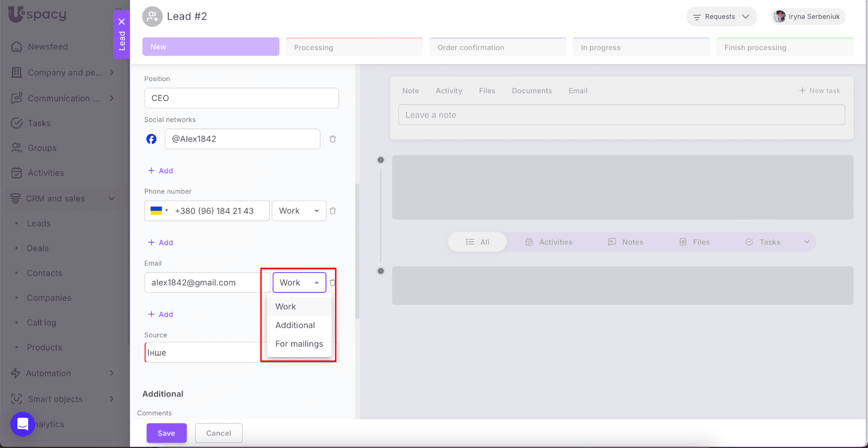Add another phone number
Viewport: 868px width, 448px height.
coord(161,242)
